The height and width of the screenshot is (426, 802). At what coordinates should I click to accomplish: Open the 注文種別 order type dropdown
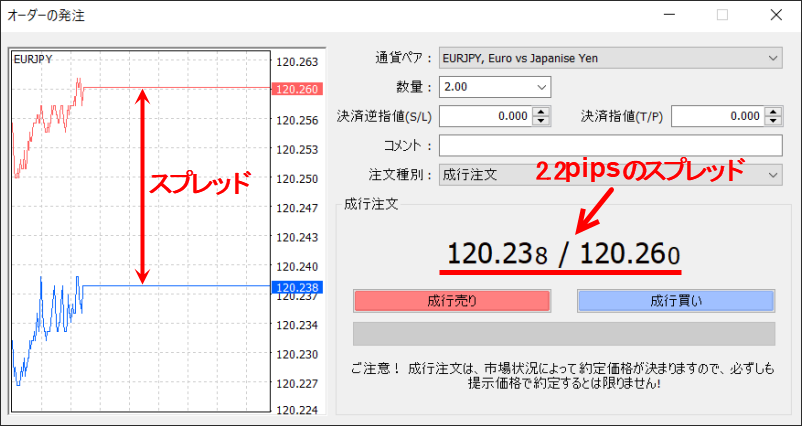tap(773, 175)
